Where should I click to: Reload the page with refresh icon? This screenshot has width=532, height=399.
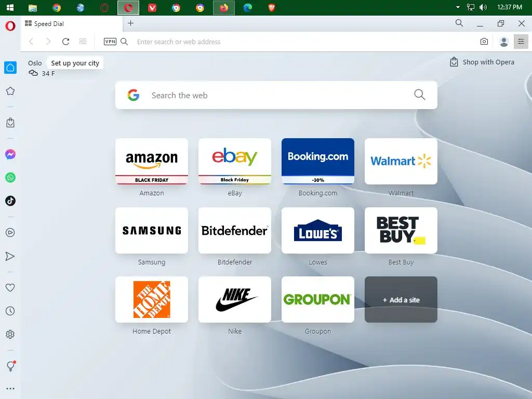point(66,42)
